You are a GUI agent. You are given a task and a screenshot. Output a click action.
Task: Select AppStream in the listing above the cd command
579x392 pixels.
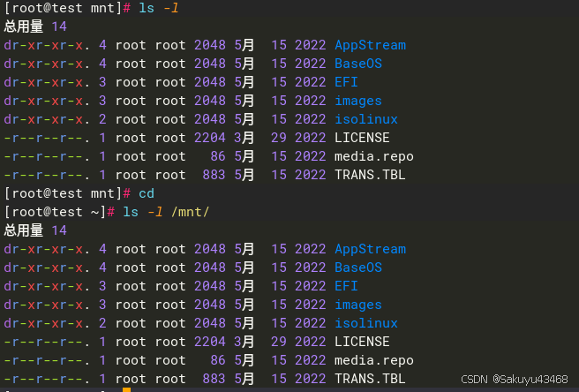pos(370,45)
